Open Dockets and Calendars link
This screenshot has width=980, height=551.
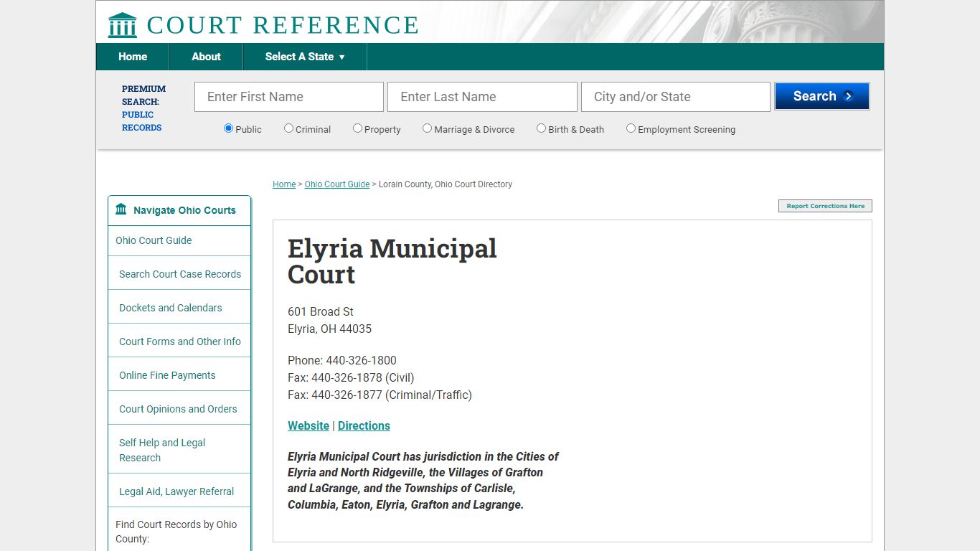(x=171, y=308)
